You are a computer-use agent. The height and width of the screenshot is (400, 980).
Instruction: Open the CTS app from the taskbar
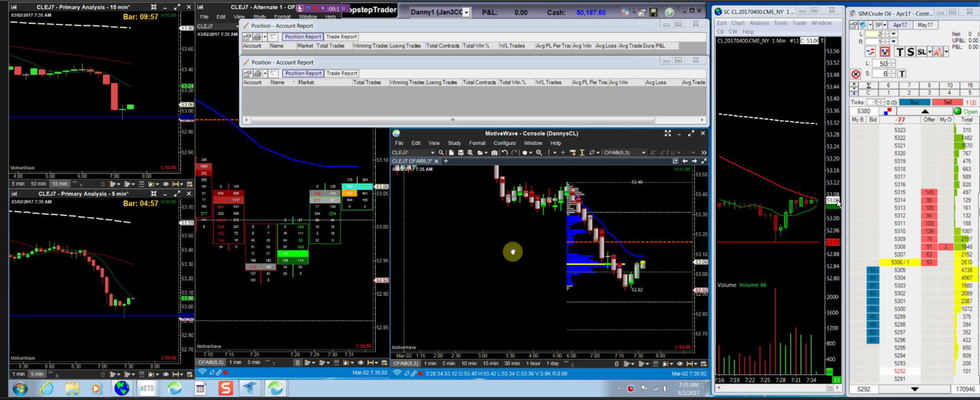(147, 389)
